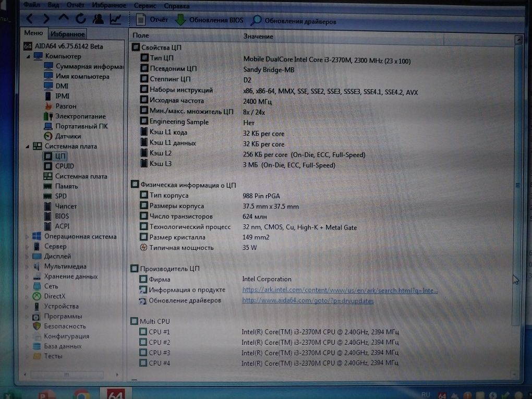Click the ACPI icon item

point(48,226)
